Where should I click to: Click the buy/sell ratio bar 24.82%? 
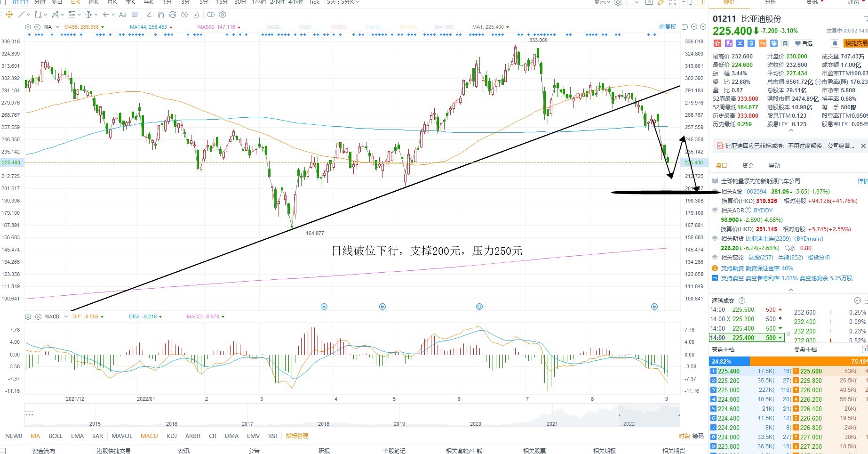pyautogui.click(x=729, y=362)
